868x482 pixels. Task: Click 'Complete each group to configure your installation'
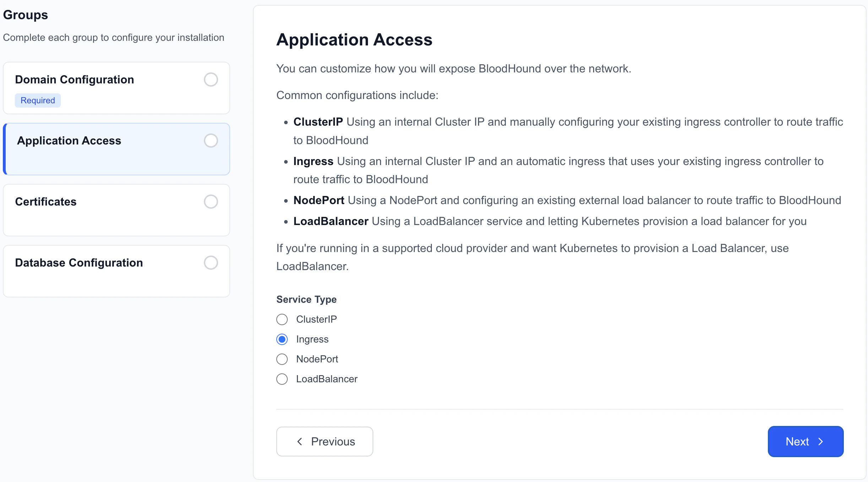[114, 38]
